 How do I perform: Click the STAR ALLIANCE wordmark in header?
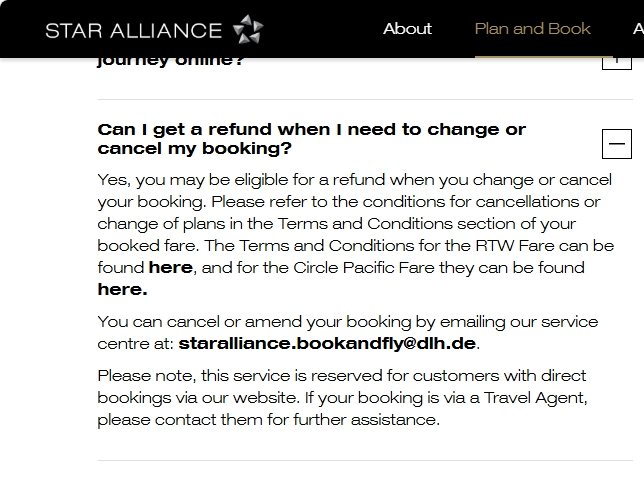pos(133,31)
